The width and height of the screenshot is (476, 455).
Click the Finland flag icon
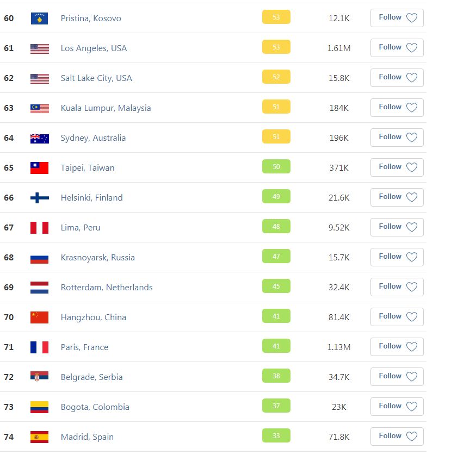coord(40,198)
